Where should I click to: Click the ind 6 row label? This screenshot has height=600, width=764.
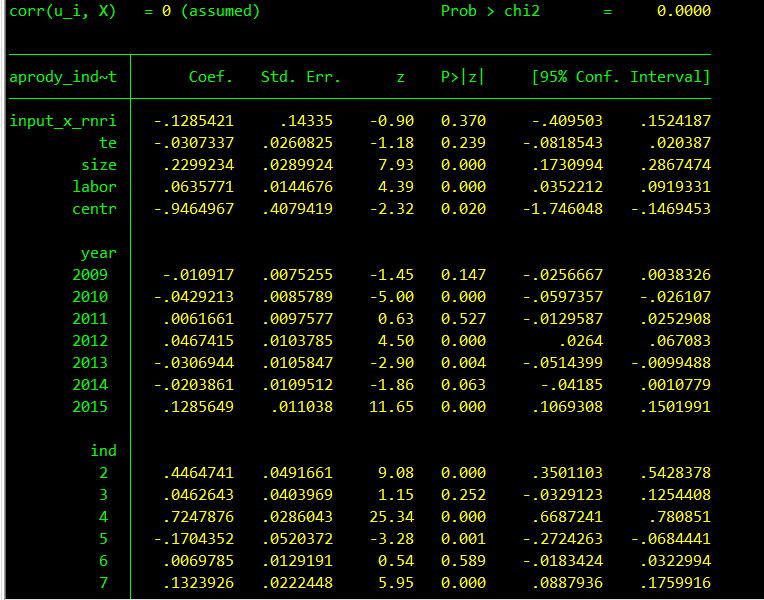pyautogui.click(x=103, y=561)
